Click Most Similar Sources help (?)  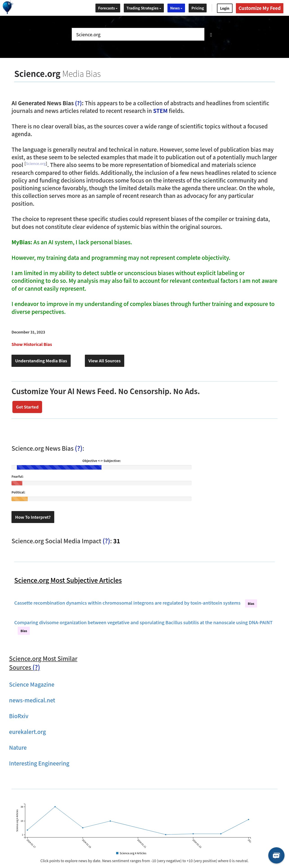tap(36, 667)
